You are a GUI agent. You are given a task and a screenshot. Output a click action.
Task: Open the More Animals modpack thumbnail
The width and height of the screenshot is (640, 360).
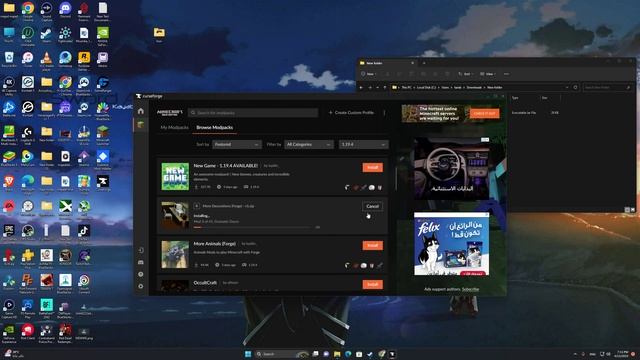pos(175,254)
